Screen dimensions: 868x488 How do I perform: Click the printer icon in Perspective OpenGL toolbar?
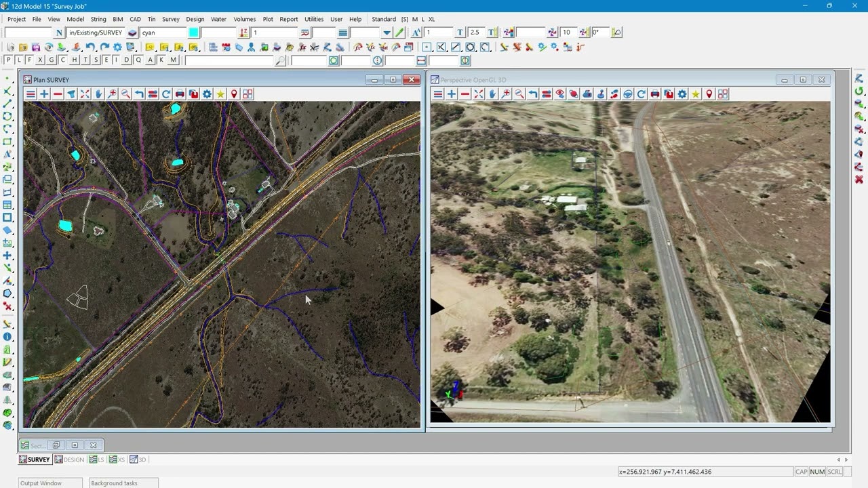pos(655,94)
